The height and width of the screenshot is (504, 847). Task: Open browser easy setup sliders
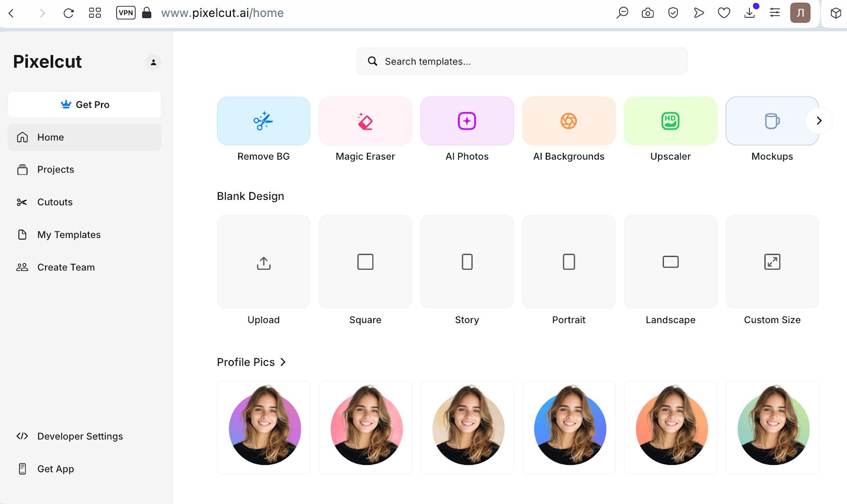775,13
